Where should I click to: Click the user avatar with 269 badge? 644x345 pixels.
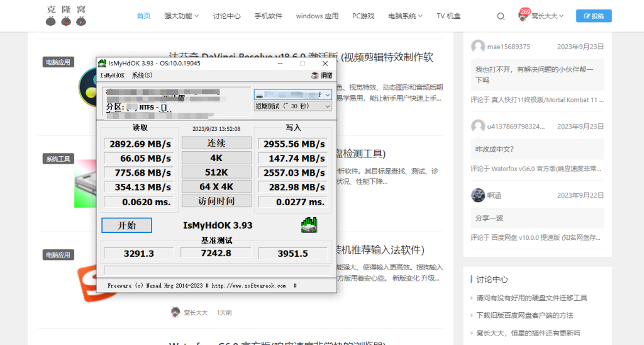point(523,16)
